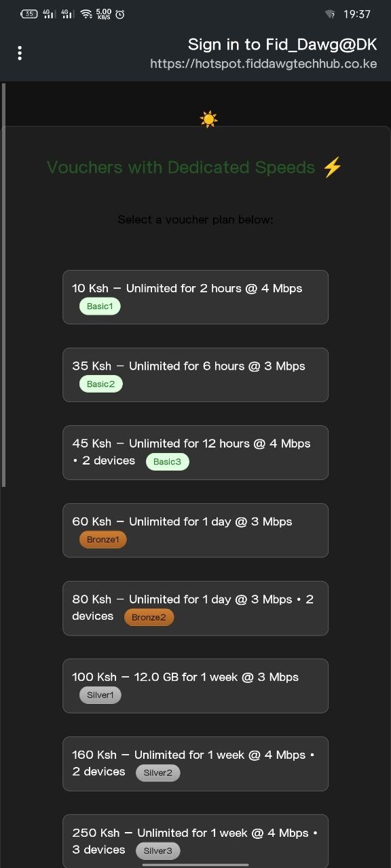Tap the Silver2 badge on the 160 Ksh plan
This screenshot has height=868, width=391.
point(157,772)
